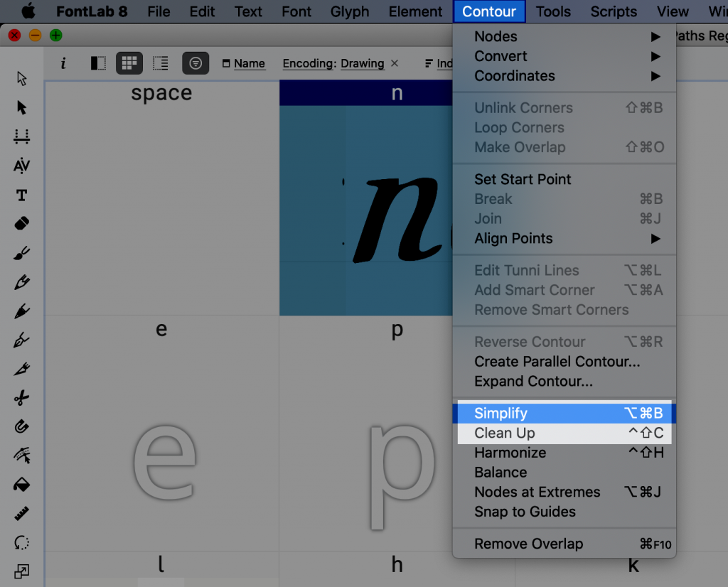The width and height of the screenshot is (728, 587).
Task: Select the e glyph cell
Action: click(161, 433)
